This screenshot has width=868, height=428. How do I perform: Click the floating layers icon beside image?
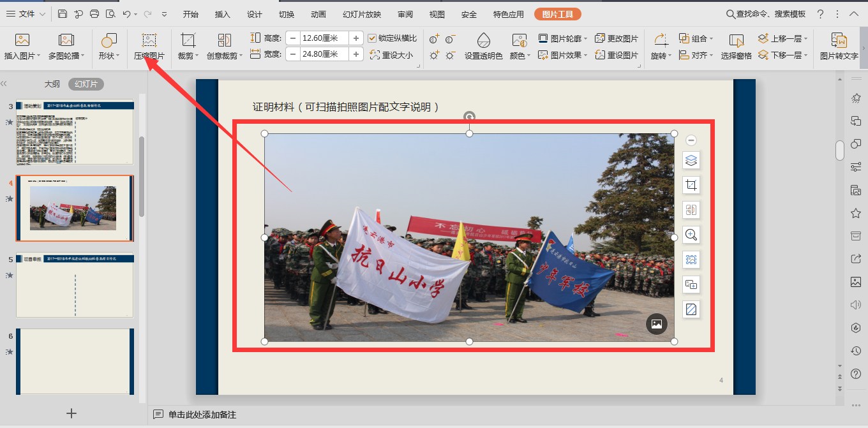tap(691, 160)
